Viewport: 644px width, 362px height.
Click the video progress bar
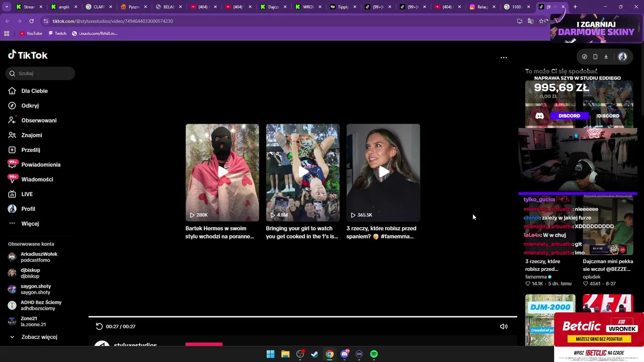(x=302, y=317)
